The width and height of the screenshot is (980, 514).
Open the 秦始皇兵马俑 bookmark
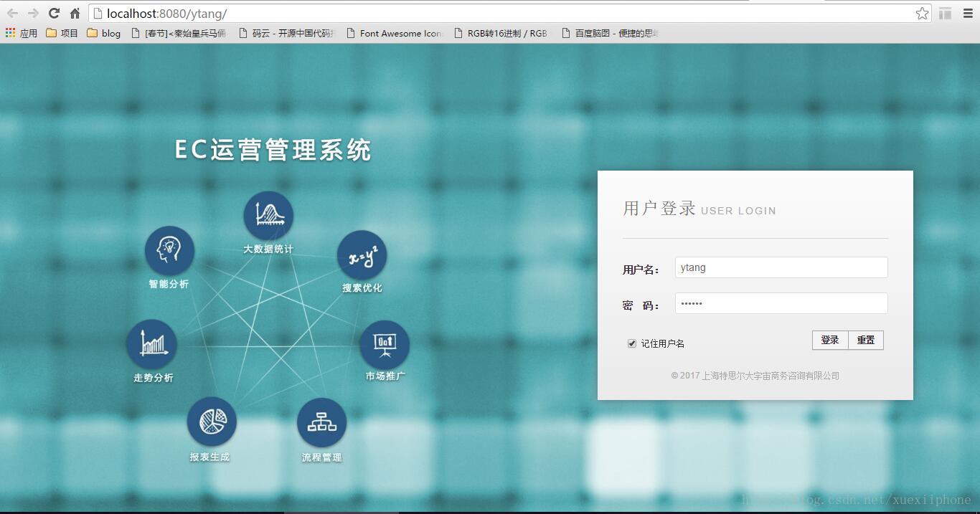coord(179,33)
